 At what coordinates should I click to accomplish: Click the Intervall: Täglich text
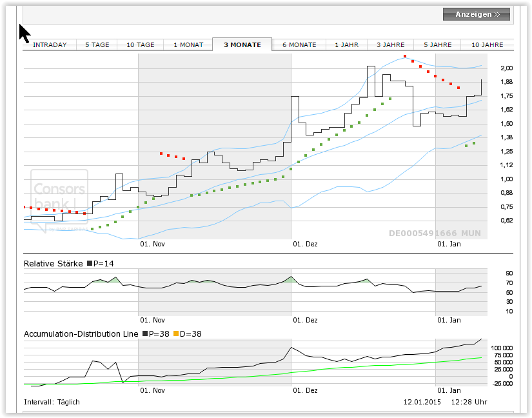coord(52,402)
